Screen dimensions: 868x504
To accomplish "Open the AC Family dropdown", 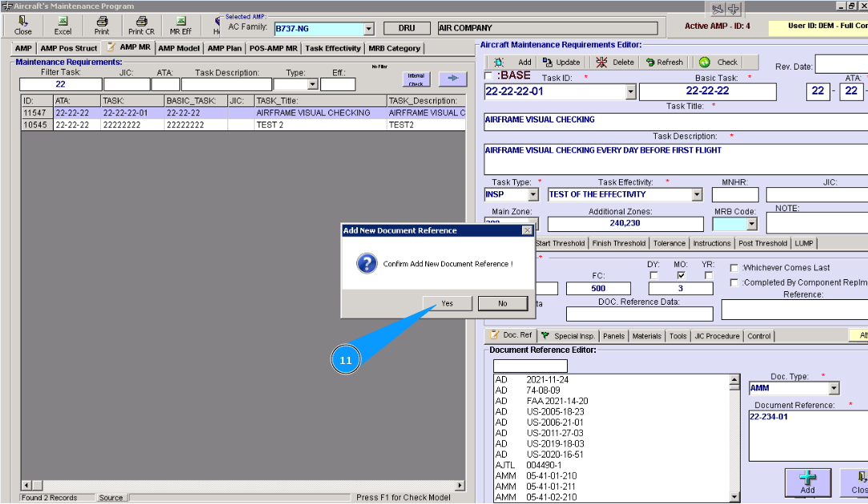I will pos(368,29).
